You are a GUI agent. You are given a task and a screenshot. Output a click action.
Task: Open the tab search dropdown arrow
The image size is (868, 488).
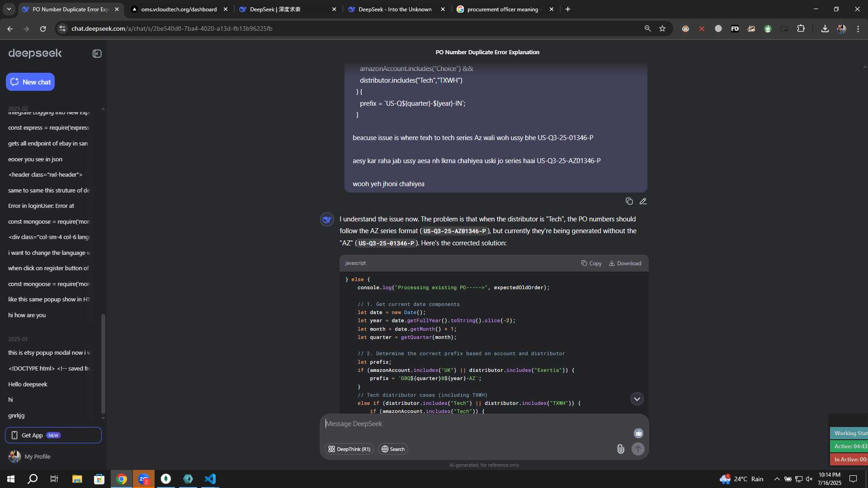(x=9, y=9)
